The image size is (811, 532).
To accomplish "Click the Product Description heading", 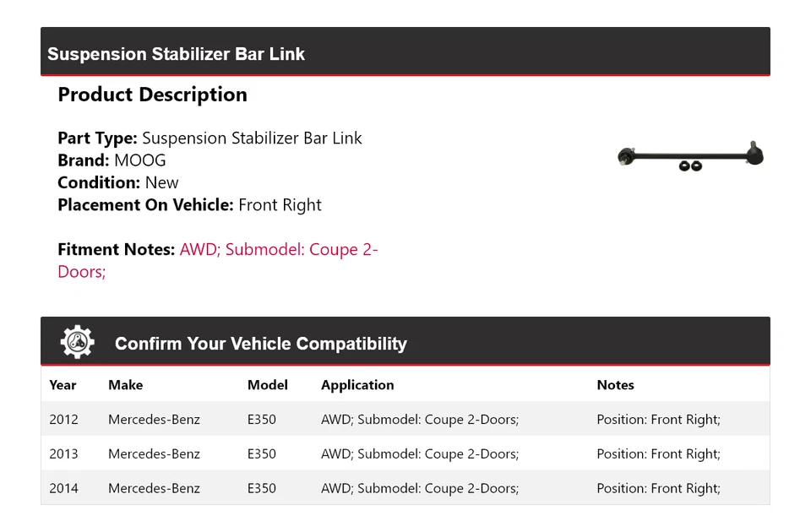I will coord(152,95).
